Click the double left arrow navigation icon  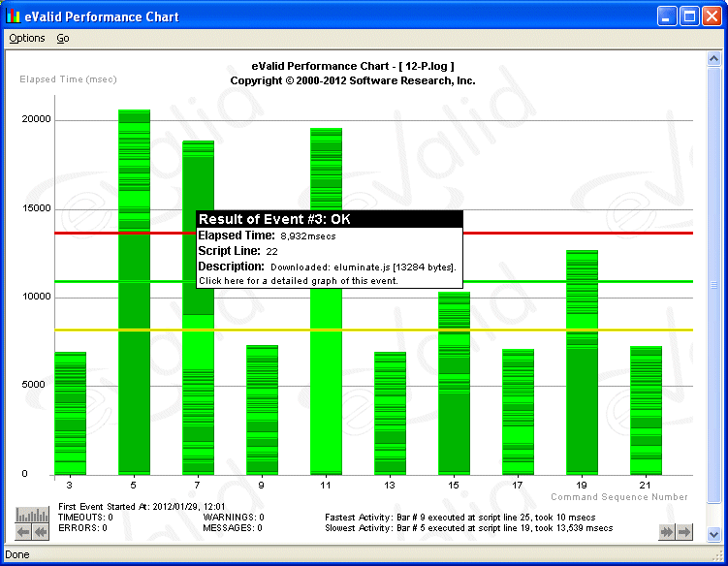tap(41, 532)
